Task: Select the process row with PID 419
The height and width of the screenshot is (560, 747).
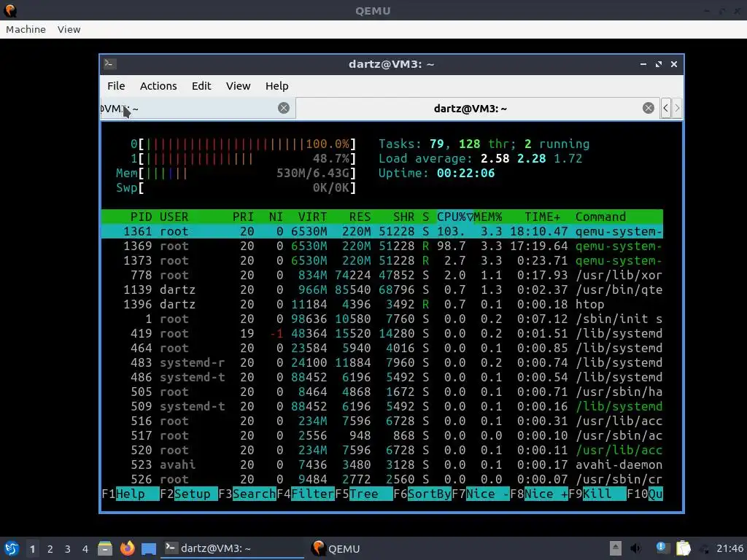Action: (382, 333)
